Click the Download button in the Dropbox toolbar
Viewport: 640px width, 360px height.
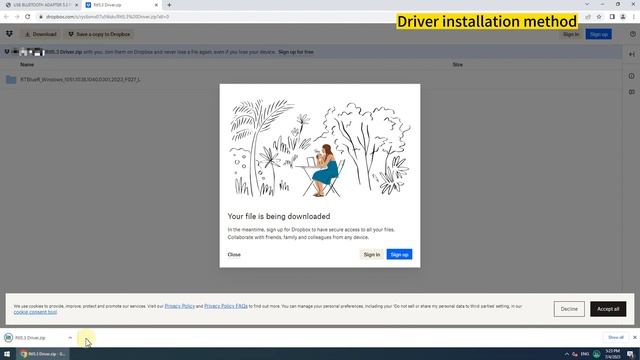40,34
